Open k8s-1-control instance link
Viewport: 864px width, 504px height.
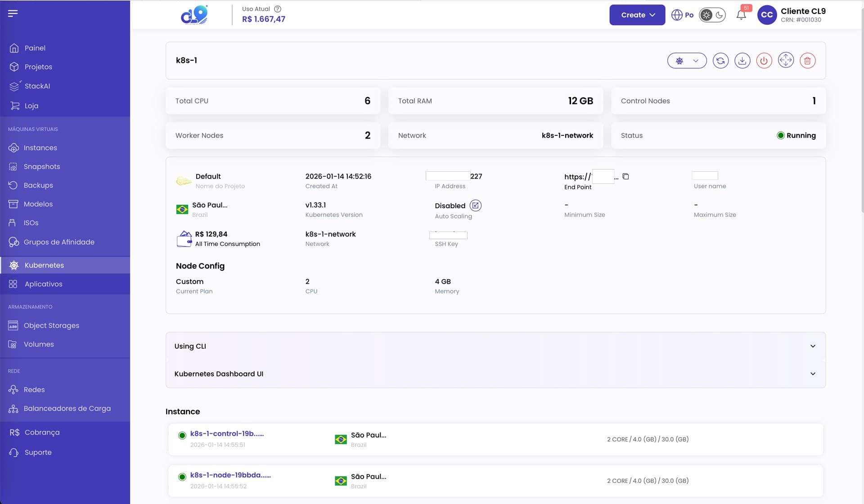coord(226,434)
